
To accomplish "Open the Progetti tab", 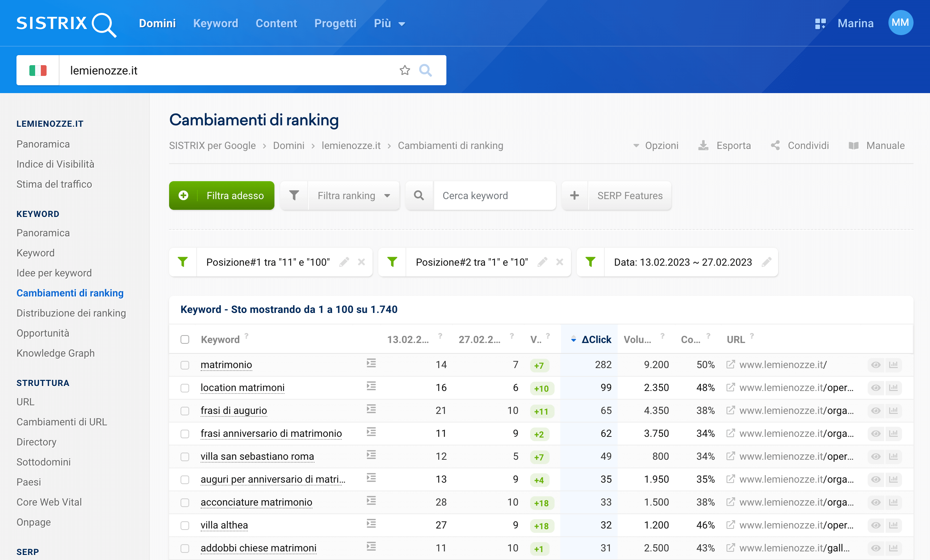I will pos(335,23).
